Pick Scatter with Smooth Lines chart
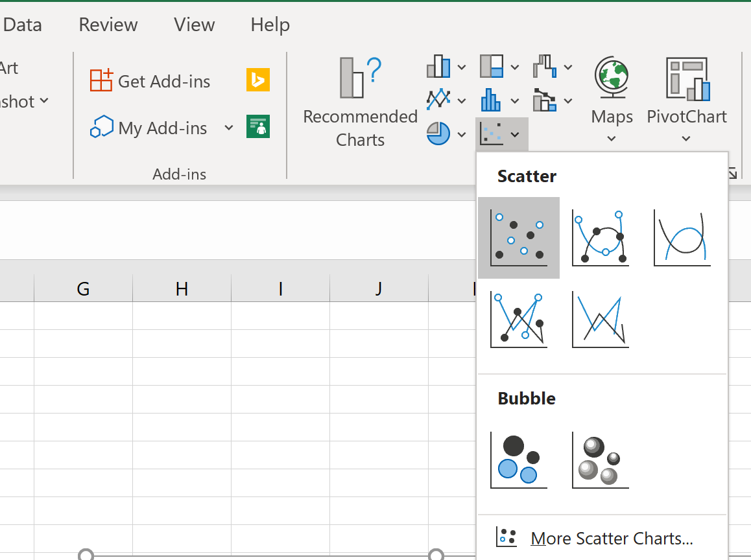The image size is (751, 560). (x=682, y=238)
